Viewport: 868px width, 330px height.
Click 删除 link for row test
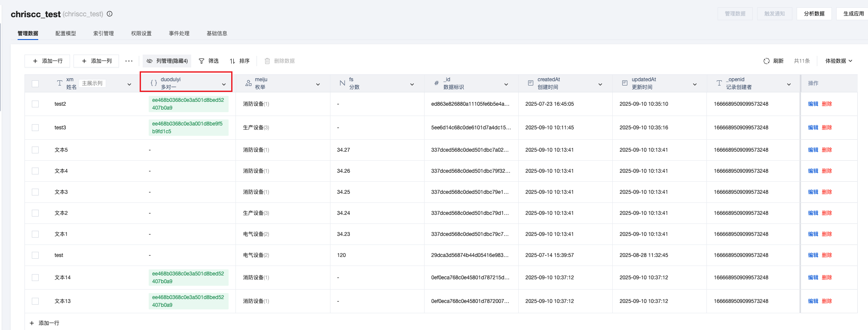(827, 255)
